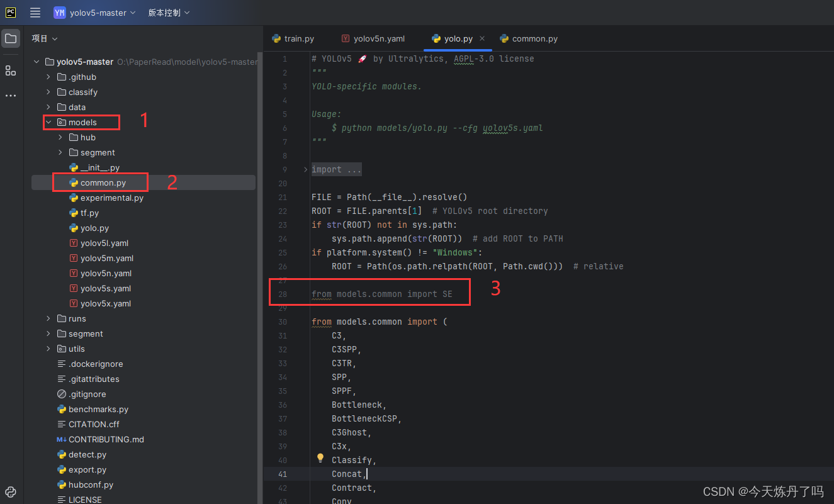Open the Project tool window folder icon

(11, 38)
